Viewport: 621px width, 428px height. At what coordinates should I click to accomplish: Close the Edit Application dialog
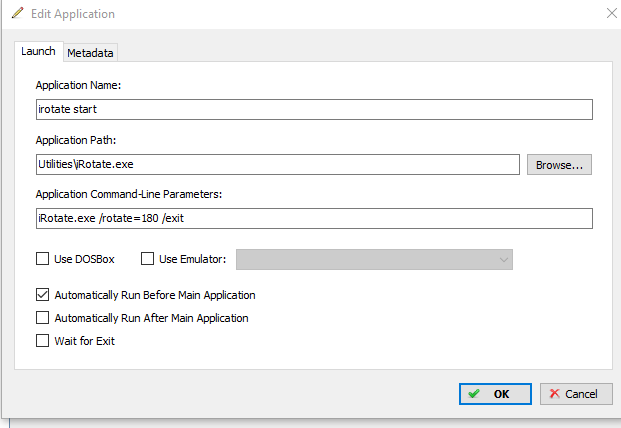point(611,13)
